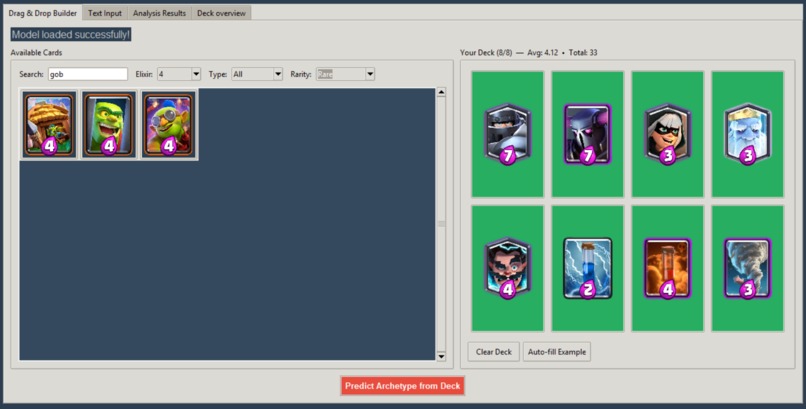
Task: Select the Tornado spell card in deck
Action: point(747,269)
